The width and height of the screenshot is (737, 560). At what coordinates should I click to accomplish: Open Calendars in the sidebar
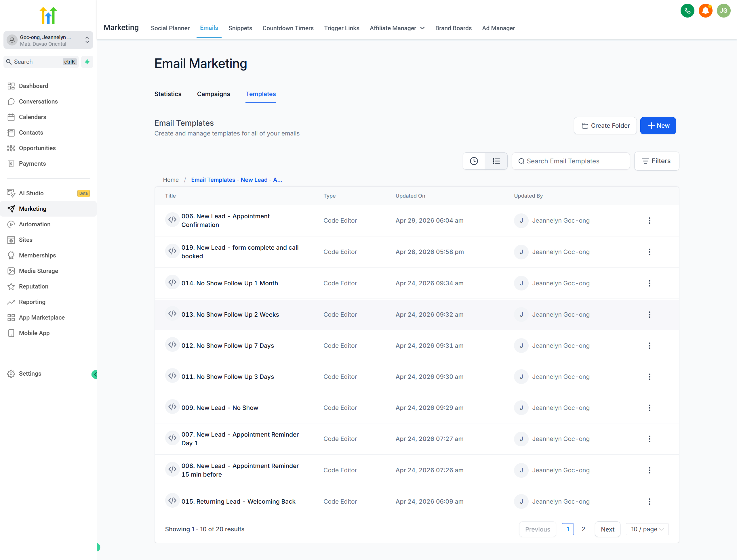click(x=48, y=117)
